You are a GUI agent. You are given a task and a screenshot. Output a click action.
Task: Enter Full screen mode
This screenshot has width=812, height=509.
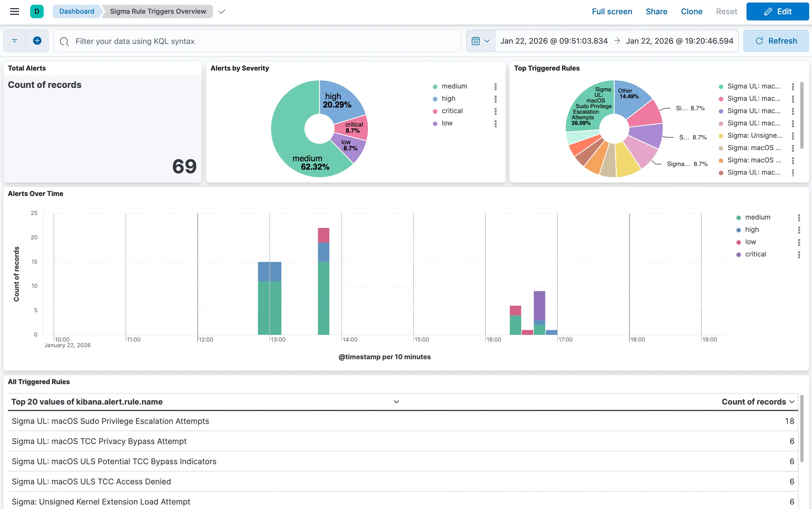612,11
